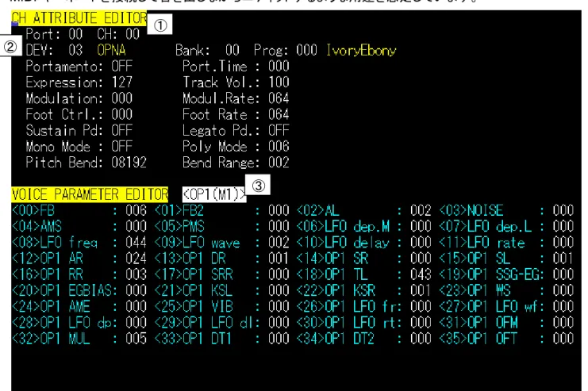The image size is (588, 391).
Task: Click the OPNA device name
Action: (x=111, y=50)
